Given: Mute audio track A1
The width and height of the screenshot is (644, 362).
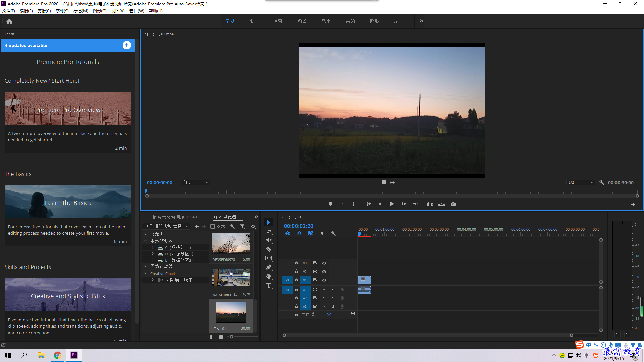Looking at the screenshot, I should point(324,290).
